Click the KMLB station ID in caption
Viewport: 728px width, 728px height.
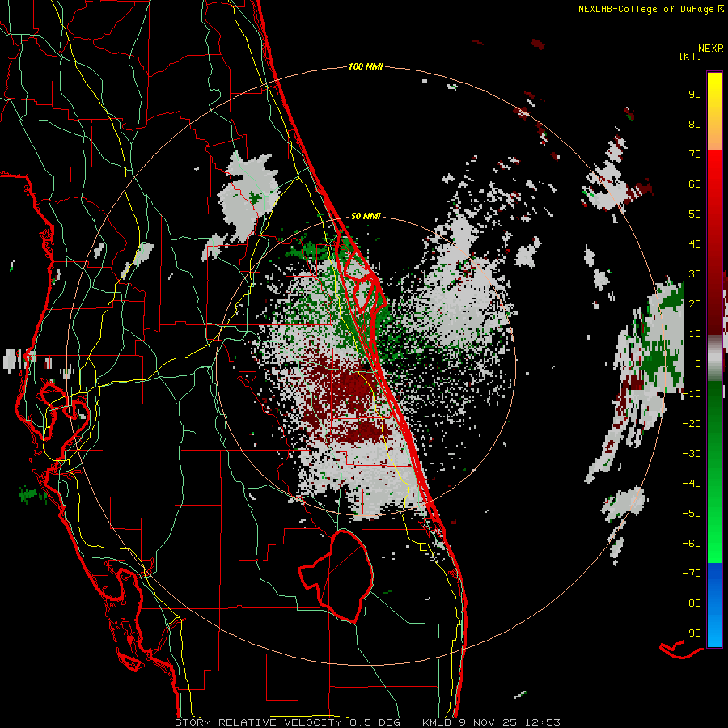[438, 722]
